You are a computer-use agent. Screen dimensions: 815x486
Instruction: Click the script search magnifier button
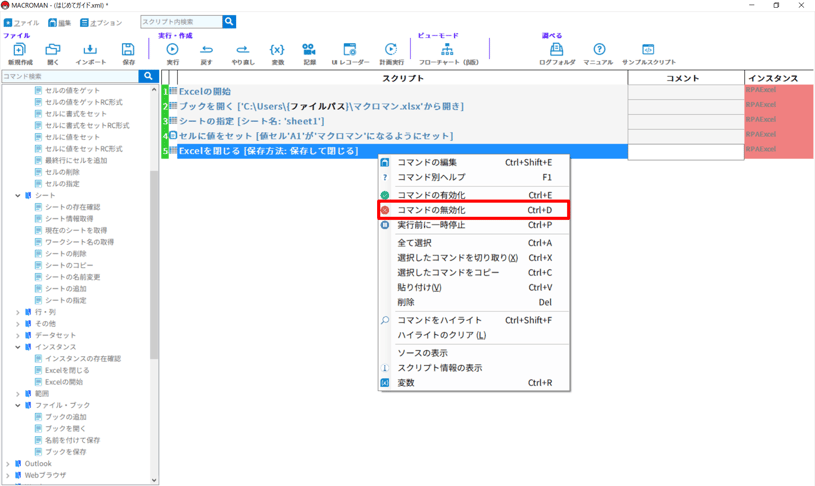click(x=229, y=22)
